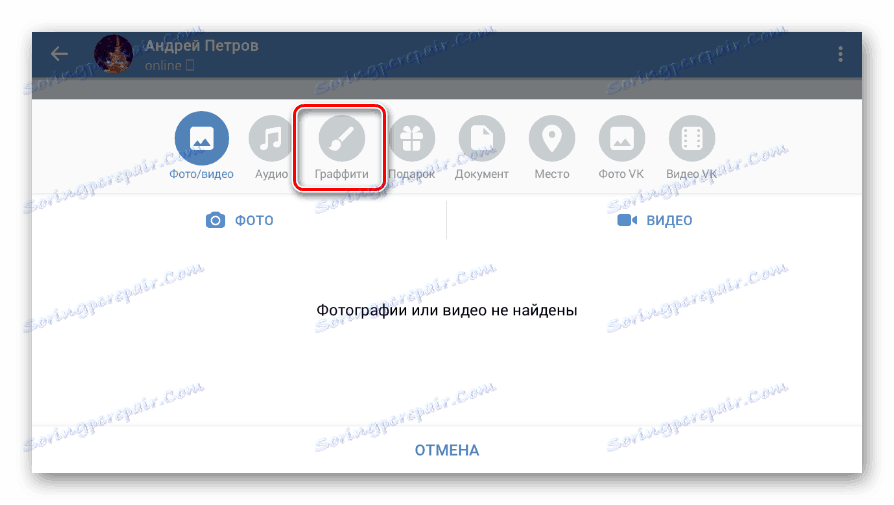The width and height of the screenshot is (894, 505).
Task: Select the Фото/видео attachment icon
Action: point(202,138)
